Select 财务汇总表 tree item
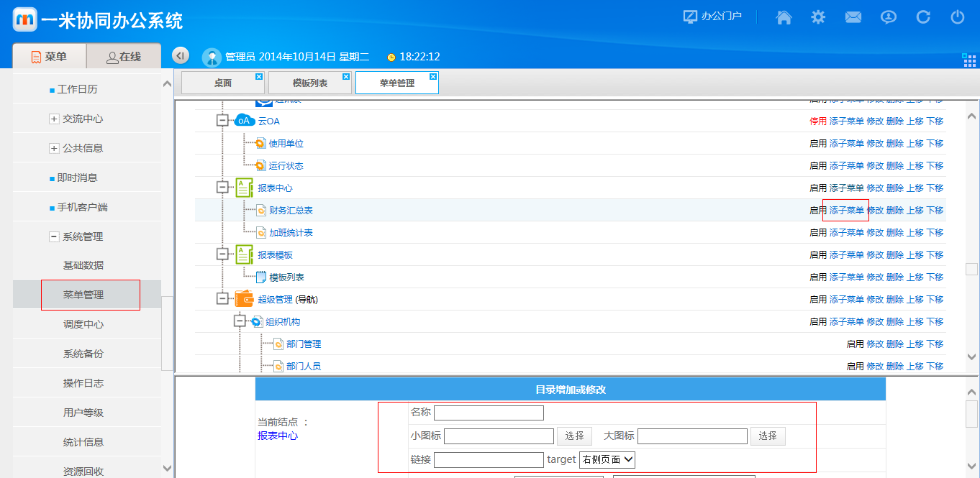This screenshot has width=980, height=478. (291, 211)
